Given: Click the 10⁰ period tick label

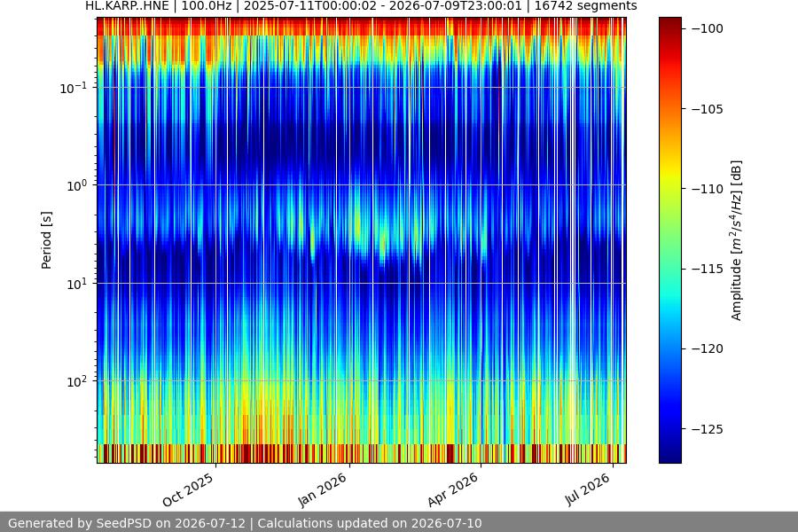Looking at the screenshot, I should tap(76, 186).
